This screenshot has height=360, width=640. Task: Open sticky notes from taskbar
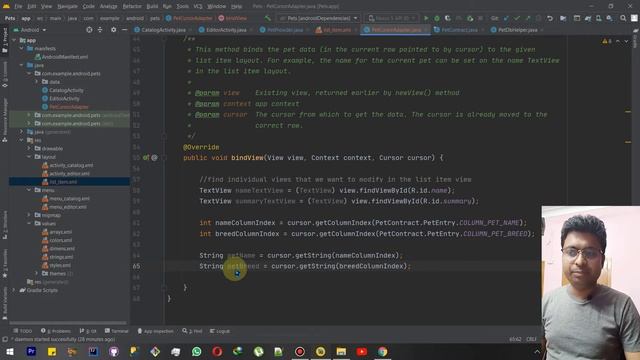tap(52, 351)
